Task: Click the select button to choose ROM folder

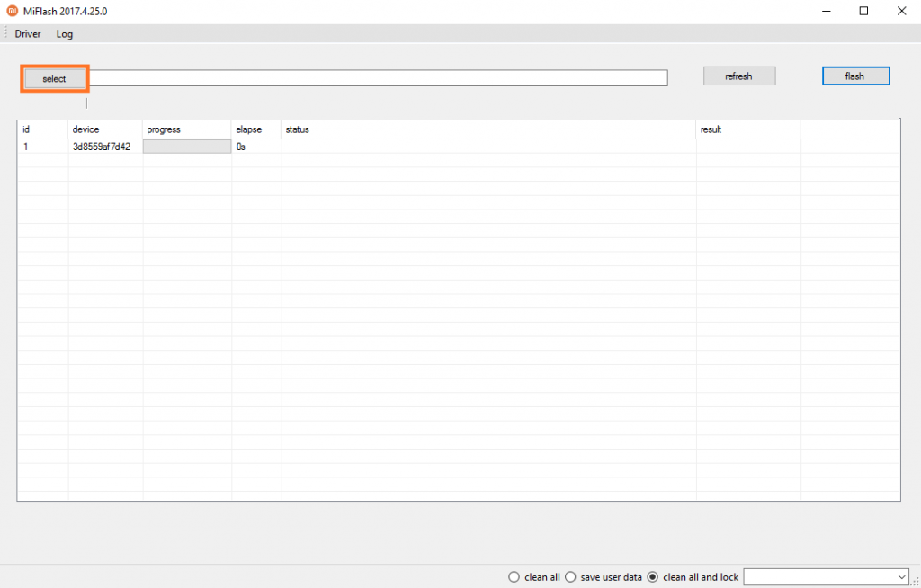Action: [x=55, y=79]
